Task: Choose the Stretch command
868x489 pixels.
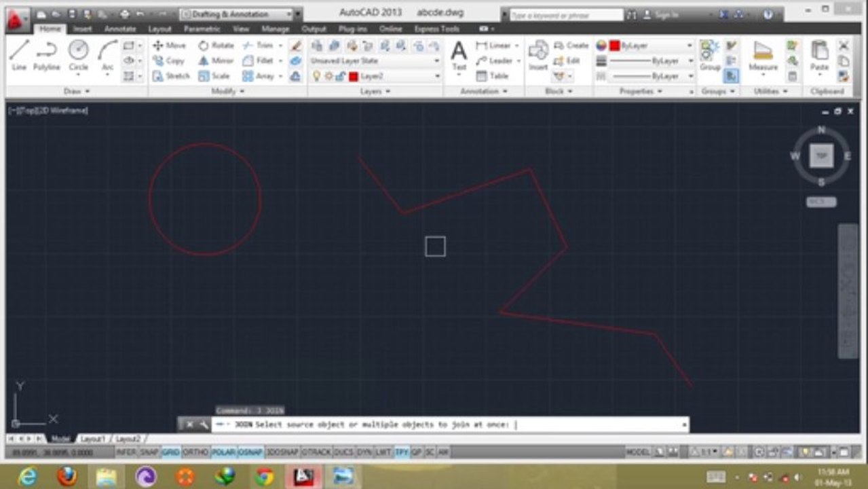Action: pyautogui.click(x=170, y=76)
